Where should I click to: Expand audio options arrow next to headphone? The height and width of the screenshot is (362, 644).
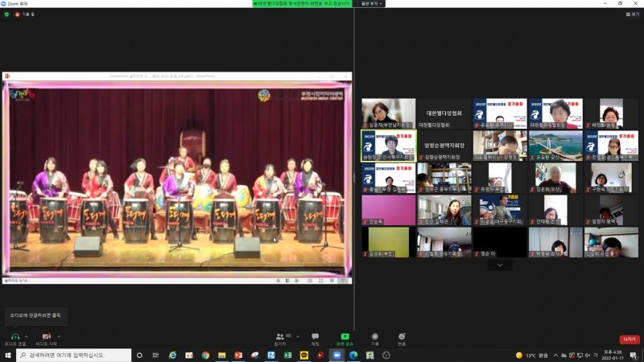(27, 335)
